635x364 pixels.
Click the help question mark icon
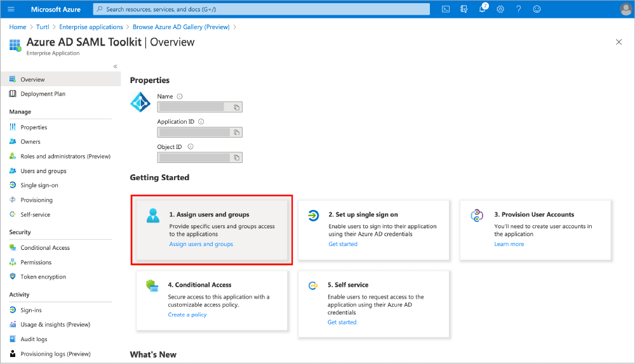tap(519, 9)
